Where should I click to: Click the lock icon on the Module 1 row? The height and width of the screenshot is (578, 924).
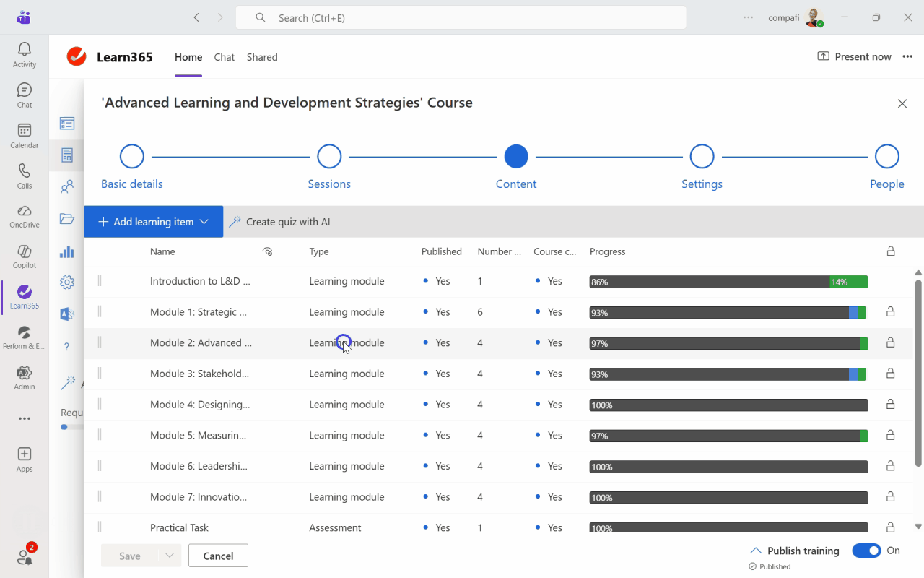click(892, 312)
